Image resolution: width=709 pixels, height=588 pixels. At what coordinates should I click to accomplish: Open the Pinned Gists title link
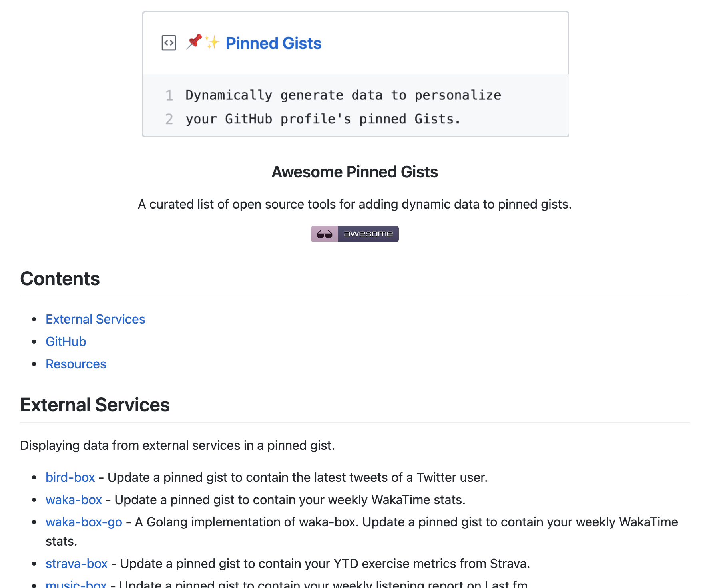(273, 43)
